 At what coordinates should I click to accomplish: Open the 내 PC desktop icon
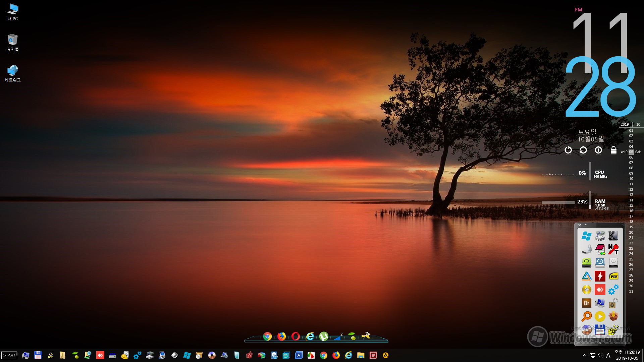click(13, 12)
